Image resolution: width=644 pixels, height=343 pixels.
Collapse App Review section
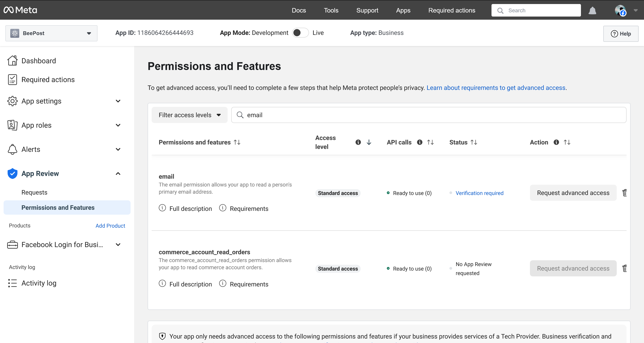[118, 174]
